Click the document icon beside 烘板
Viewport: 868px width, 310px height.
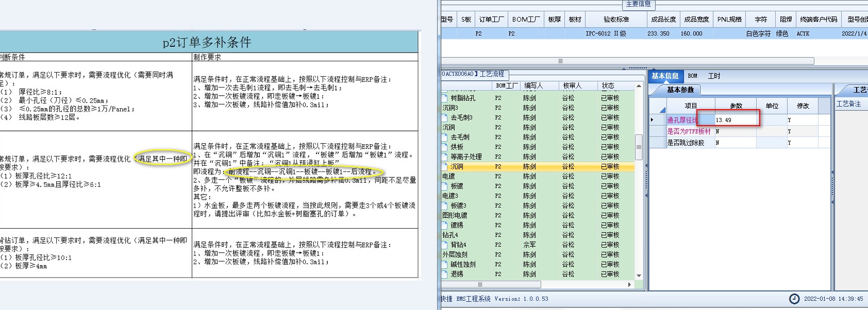pos(445,147)
